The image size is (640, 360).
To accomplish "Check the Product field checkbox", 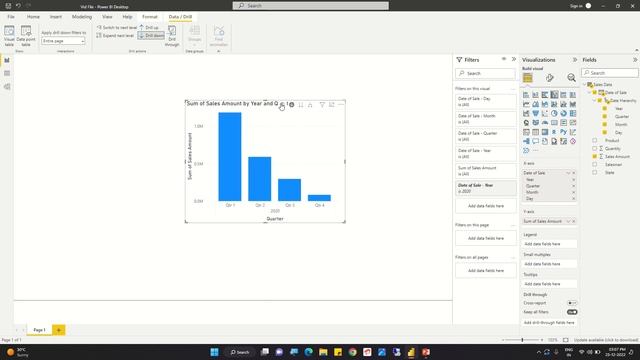I will (595, 140).
